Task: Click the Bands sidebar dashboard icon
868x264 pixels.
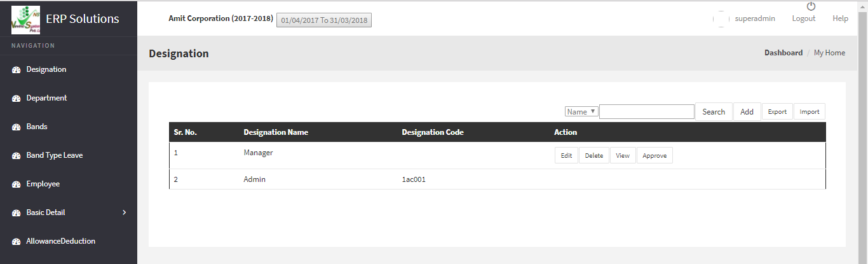Action: pyautogui.click(x=17, y=127)
